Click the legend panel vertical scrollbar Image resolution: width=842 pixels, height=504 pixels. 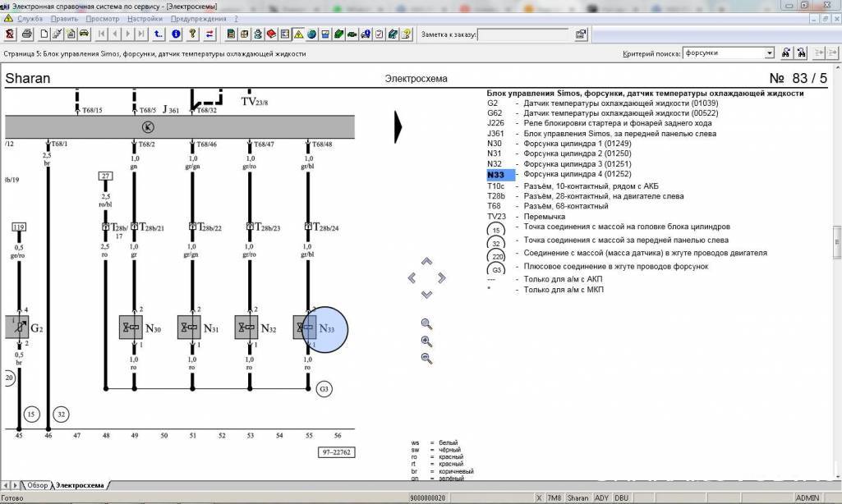[836, 246]
